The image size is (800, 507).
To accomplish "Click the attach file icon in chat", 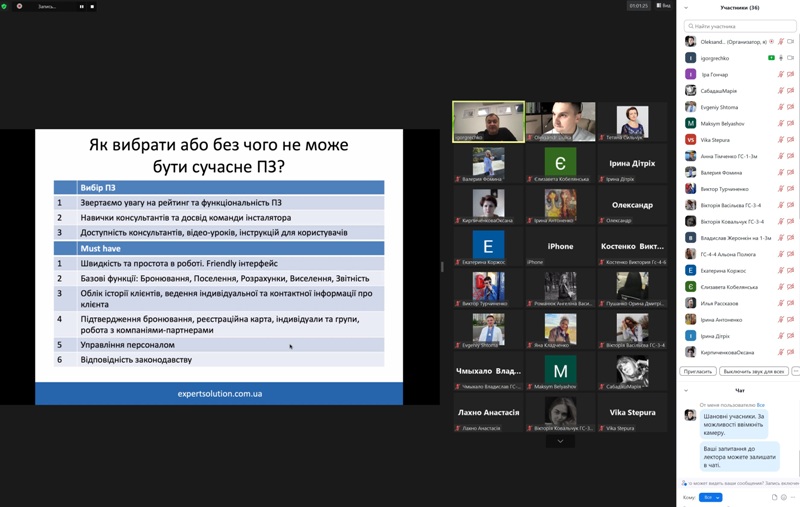I will 774,497.
